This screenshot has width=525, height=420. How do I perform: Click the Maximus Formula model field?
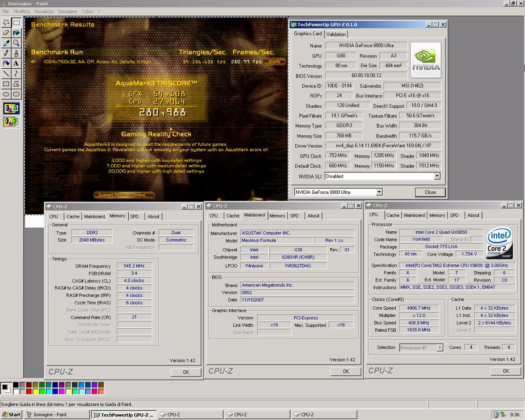coord(276,241)
